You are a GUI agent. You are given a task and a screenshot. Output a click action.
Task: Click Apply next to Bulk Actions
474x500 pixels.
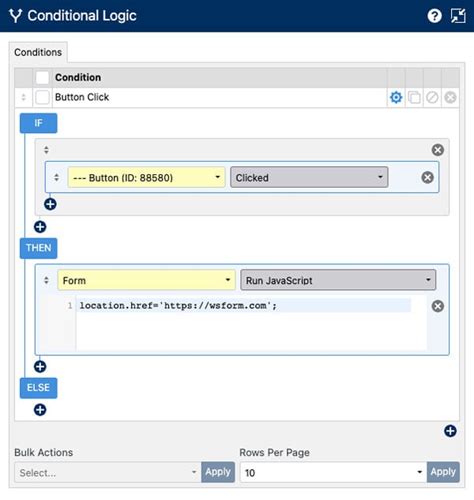pos(218,472)
